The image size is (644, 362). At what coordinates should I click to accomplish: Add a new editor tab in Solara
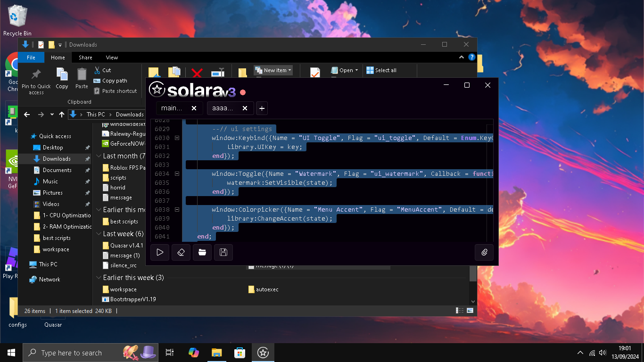(x=262, y=108)
